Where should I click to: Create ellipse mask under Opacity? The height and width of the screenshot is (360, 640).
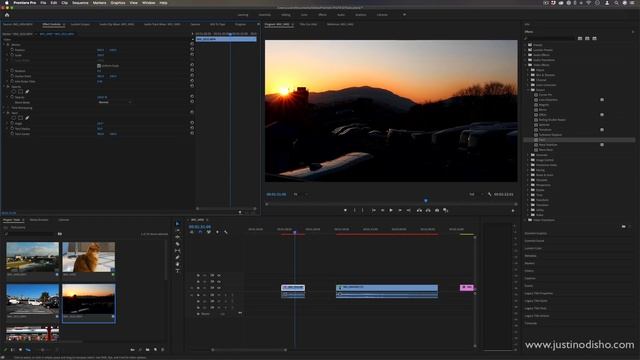click(13, 92)
